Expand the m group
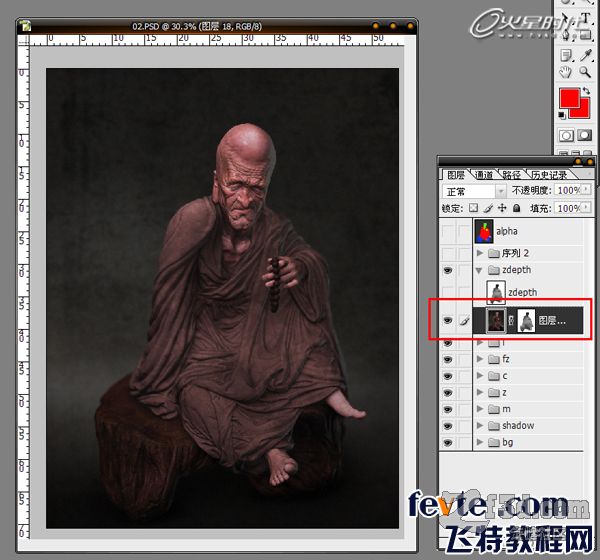The height and width of the screenshot is (560, 600). click(480, 408)
